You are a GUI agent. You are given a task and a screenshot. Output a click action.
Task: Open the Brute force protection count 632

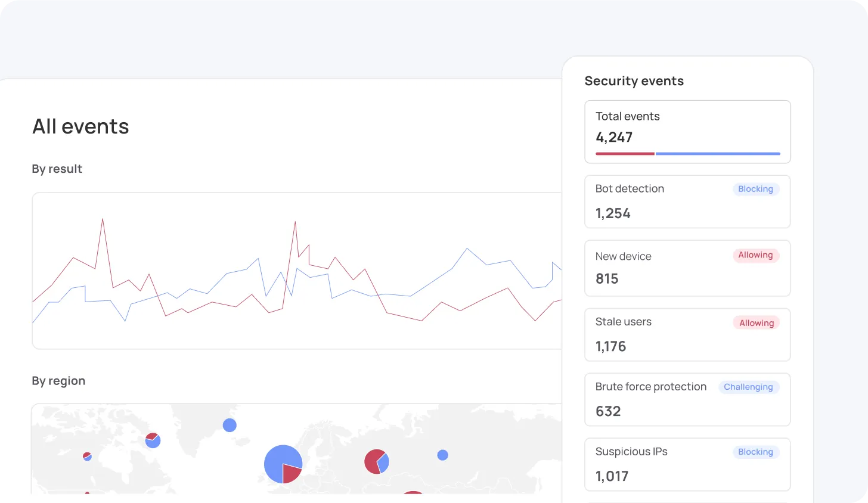pyautogui.click(x=608, y=411)
